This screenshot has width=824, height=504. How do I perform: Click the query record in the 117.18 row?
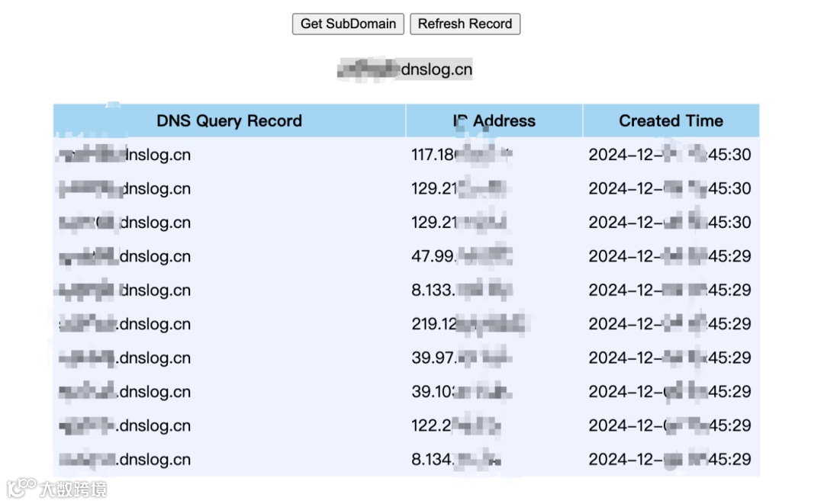point(124,155)
